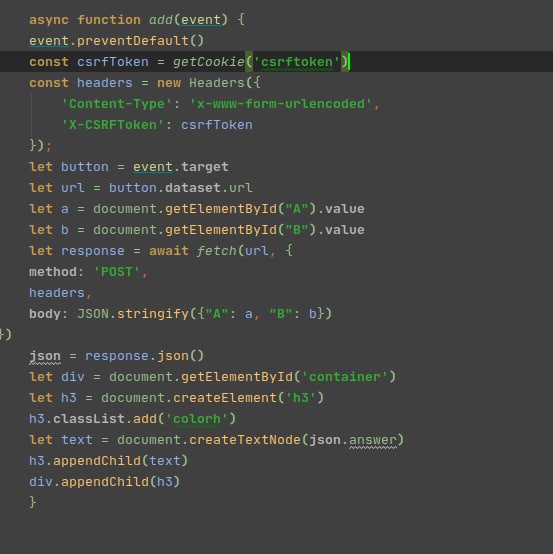Screen dimensions: 553x554
Task: Click 'Headers' after the new keyword
Action: click(217, 83)
